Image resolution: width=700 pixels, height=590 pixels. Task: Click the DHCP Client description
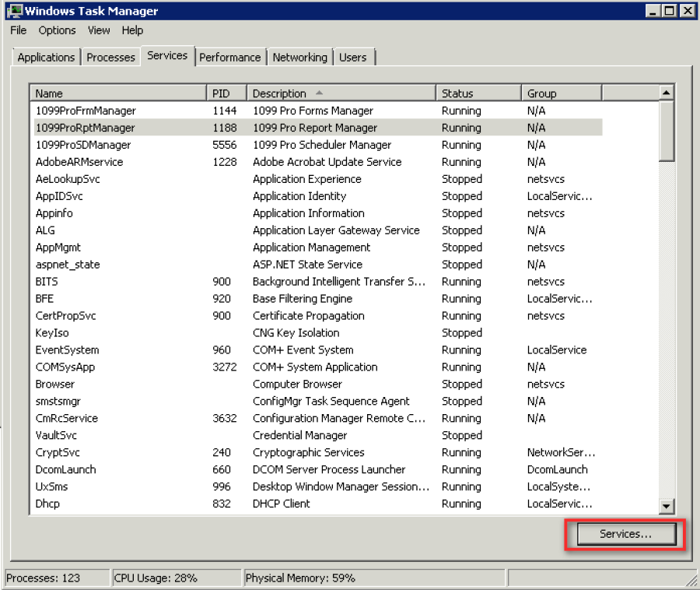click(282, 504)
